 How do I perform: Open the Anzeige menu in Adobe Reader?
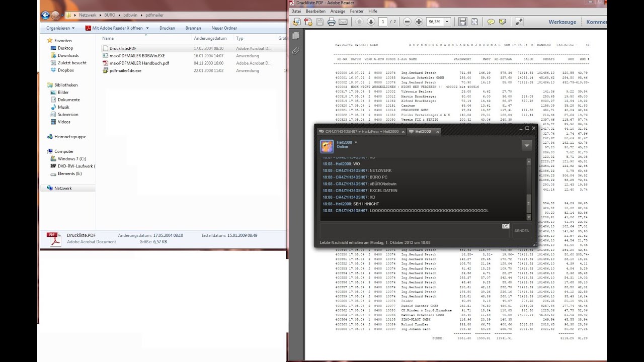[x=338, y=11]
